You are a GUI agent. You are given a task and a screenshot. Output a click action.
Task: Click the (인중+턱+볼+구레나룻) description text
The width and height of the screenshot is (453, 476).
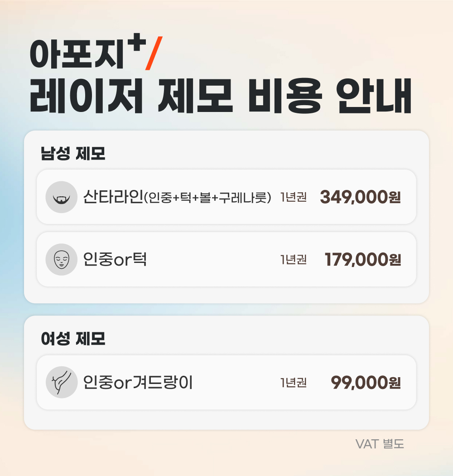click(x=207, y=198)
